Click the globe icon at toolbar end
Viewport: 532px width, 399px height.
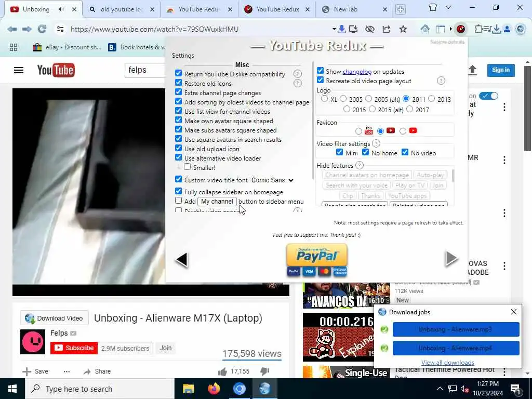(520, 29)
